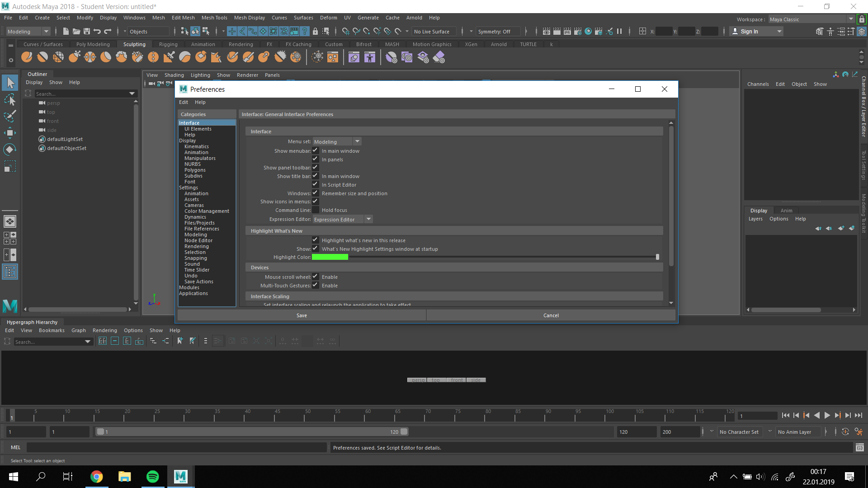Click the Cancel button in Preferences
This screenshot has height=488, width=868.
[x=551, y=315]
